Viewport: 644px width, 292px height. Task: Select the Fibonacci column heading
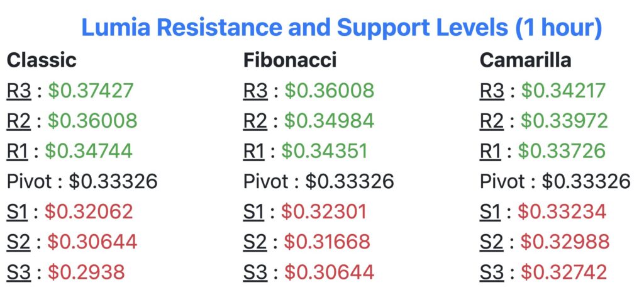click(290, 60)
